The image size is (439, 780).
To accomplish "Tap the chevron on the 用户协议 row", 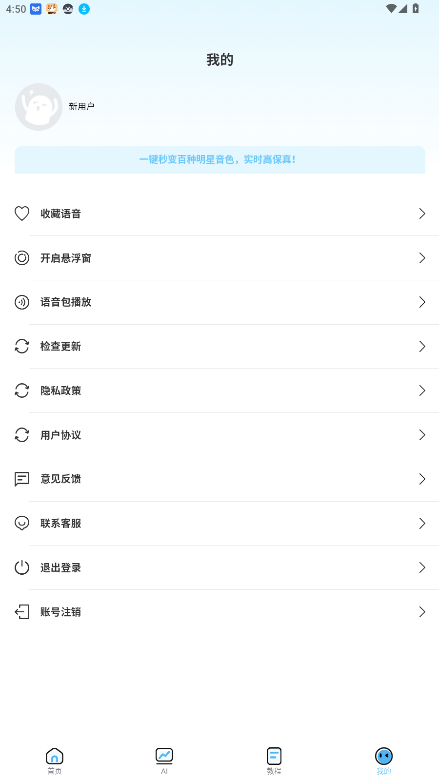I will point(422,435).
